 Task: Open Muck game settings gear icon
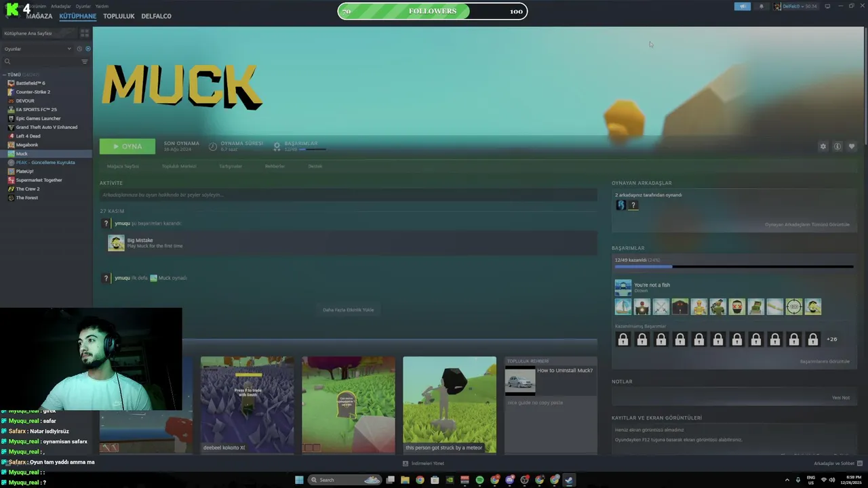pyautogui.click(x=823, y=146)
